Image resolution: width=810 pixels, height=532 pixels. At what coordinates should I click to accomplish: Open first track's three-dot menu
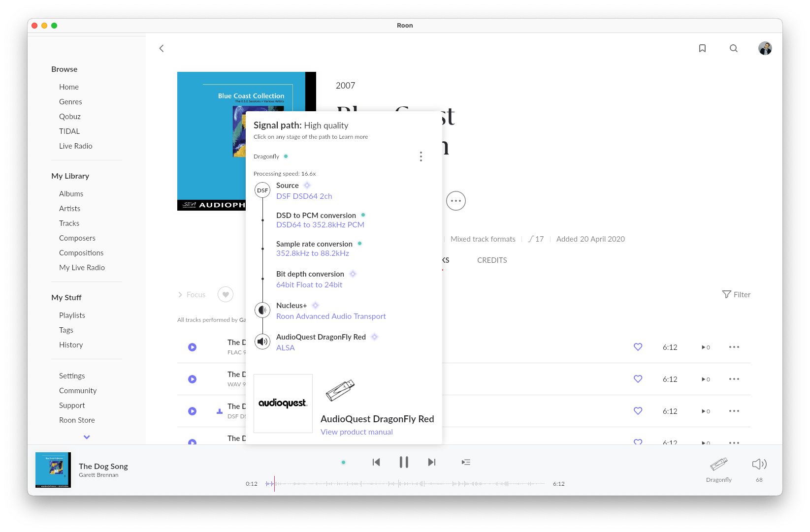(x=734, y=347)
